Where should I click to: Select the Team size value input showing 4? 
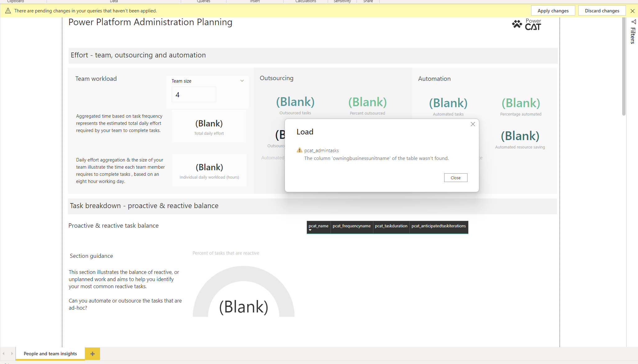tap(194, 94)
